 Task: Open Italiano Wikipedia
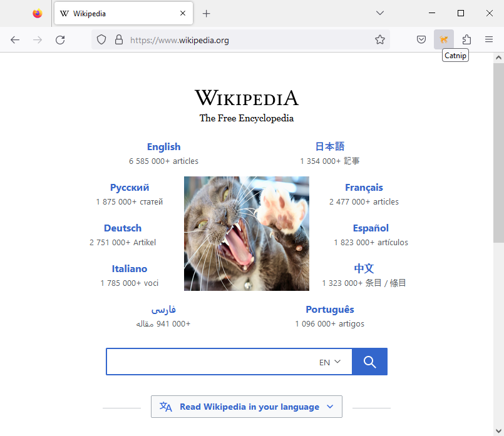129,269
